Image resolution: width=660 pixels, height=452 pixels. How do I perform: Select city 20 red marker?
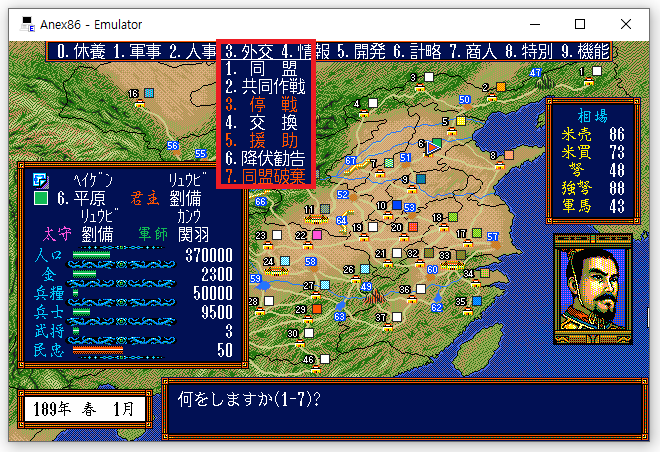point(412,227)
